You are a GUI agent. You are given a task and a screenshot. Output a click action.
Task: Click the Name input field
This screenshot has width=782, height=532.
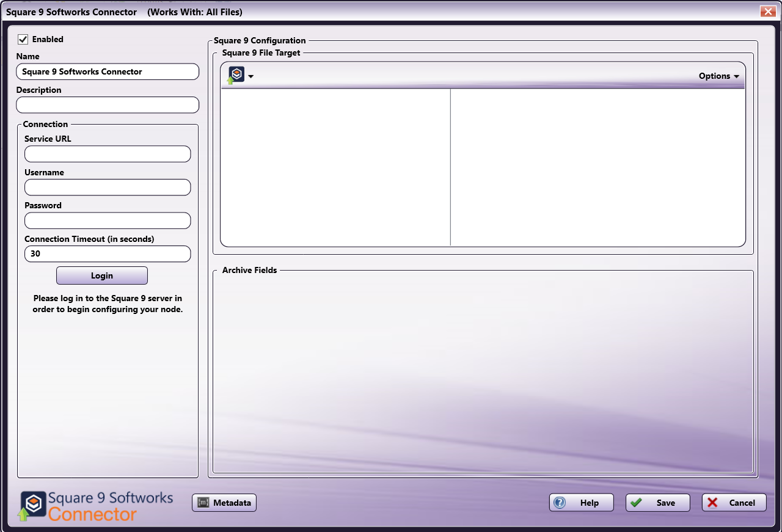pyautogui.click(x=108, y=71)
